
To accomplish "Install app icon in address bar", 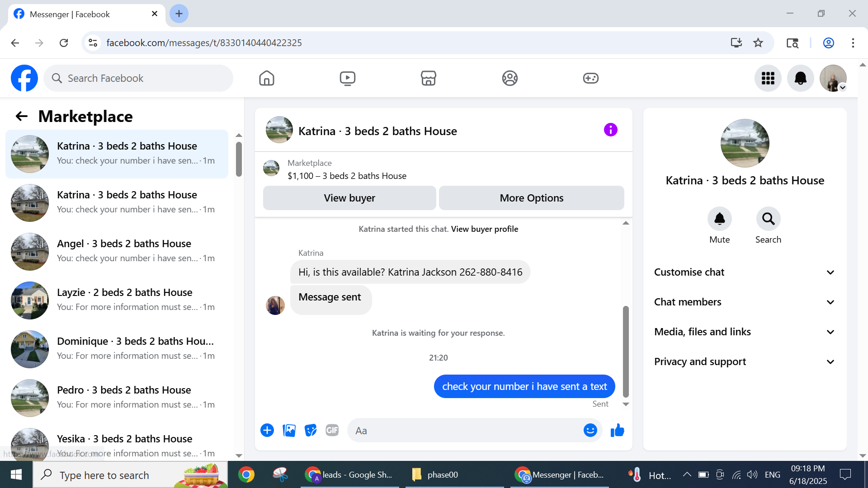I will click(x=736, y=43).
